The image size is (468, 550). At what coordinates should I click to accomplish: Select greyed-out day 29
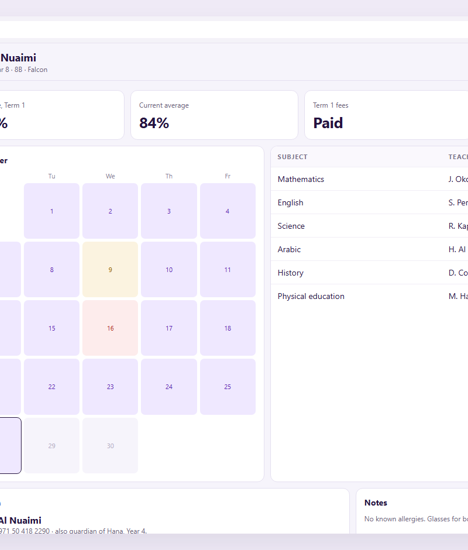click(x=52, y=445)
